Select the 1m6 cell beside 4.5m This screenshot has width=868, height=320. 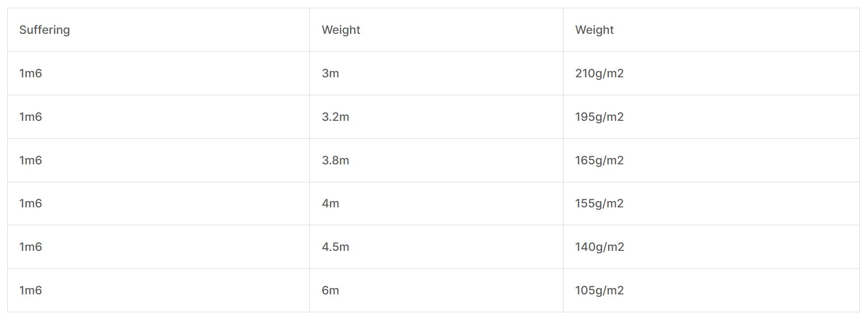[x=30, y=247]
